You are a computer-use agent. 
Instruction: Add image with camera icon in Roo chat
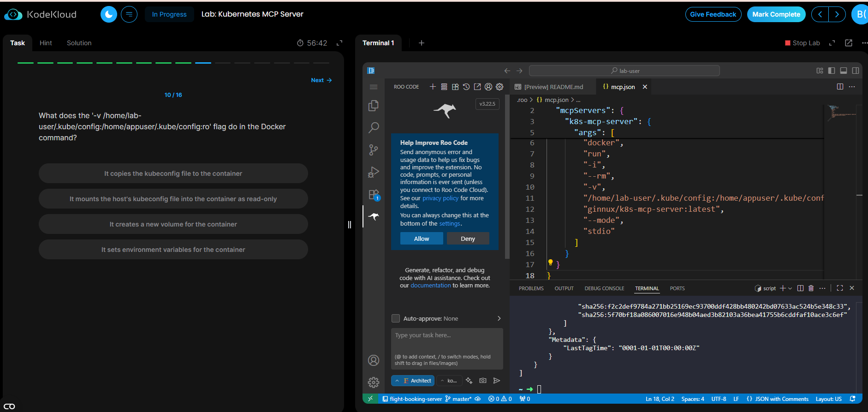483,381
